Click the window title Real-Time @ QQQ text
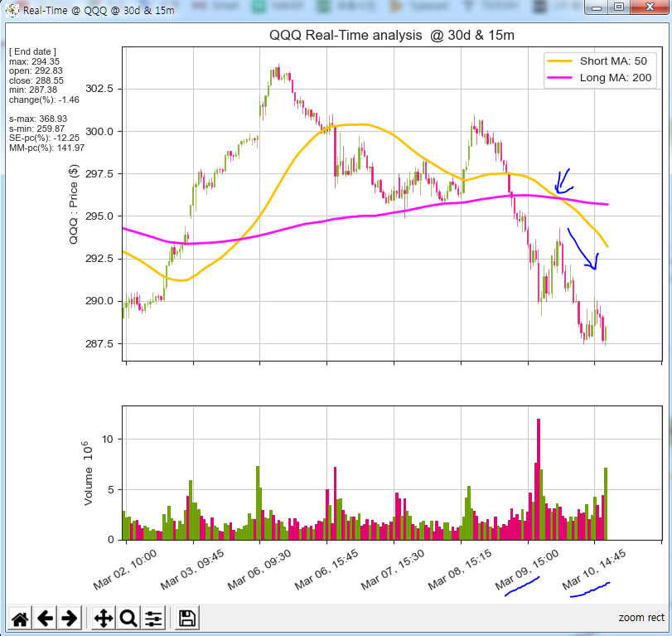Image resolution: width=672 pixels, height=636 pixels. click(99, 10)
